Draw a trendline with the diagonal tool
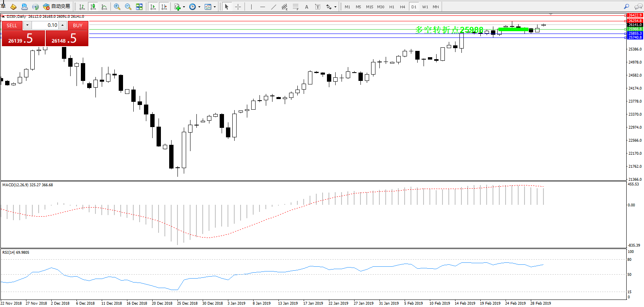Image resolution: width=644 pixels, height=307 pixels. [x=274, y=7]
